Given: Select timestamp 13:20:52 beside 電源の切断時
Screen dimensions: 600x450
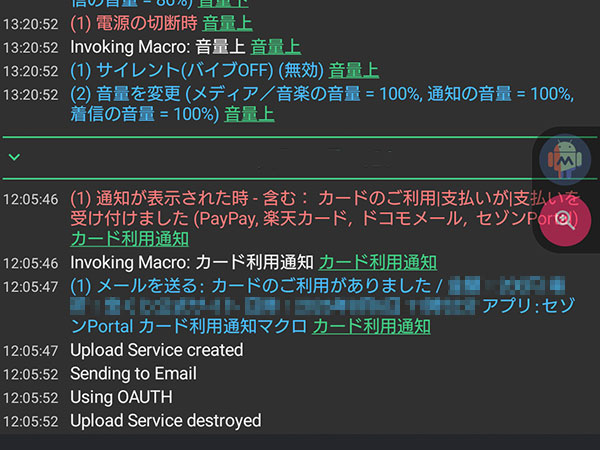Looking at the screenshot, I should 31,24.
